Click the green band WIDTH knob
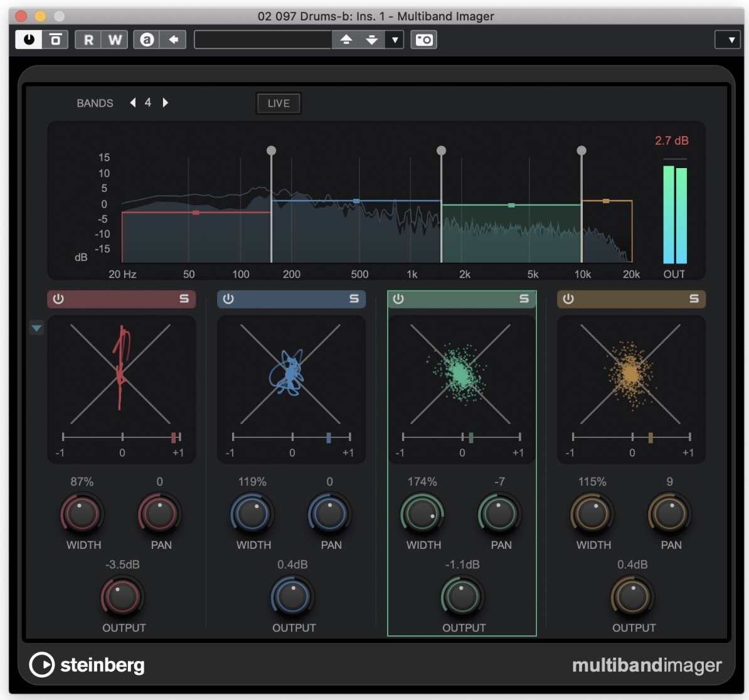749x700 pixels. click(x=422, y=514)
